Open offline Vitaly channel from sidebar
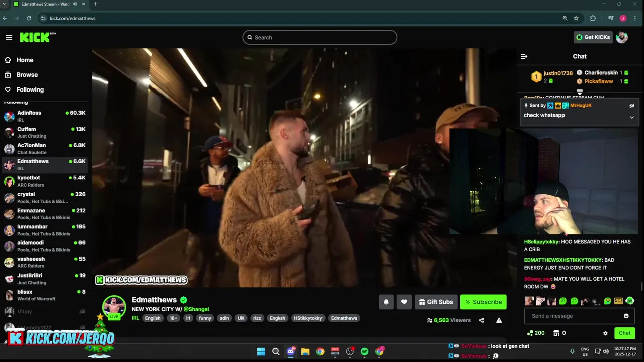The height and width of the screenshot is (362, 644). point(45,312)
